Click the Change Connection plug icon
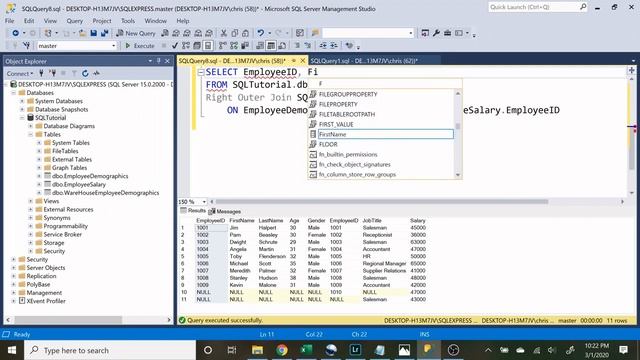Viewport: 640px width, 360px height. point(27,46)
